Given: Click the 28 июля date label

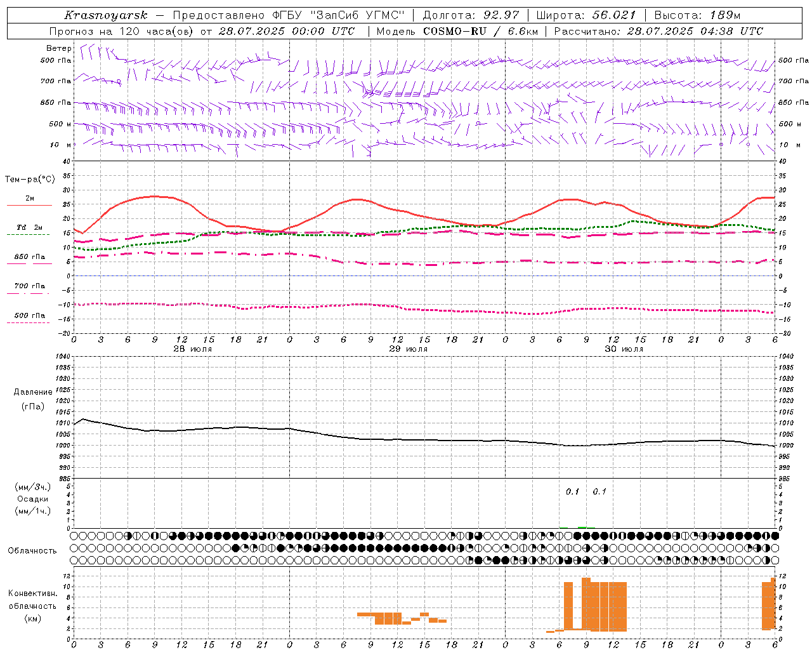Looking at the screenshot, I should pos(193,349).
